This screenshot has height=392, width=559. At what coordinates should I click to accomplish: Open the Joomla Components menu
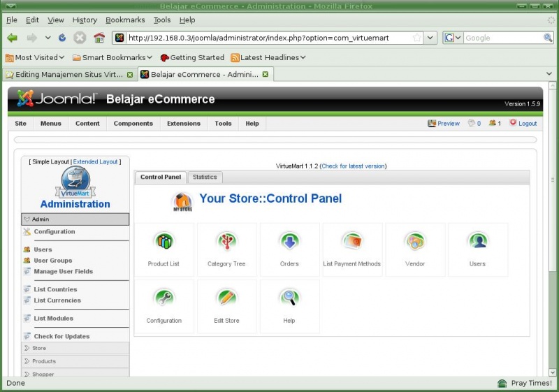(x=133, y=123)
